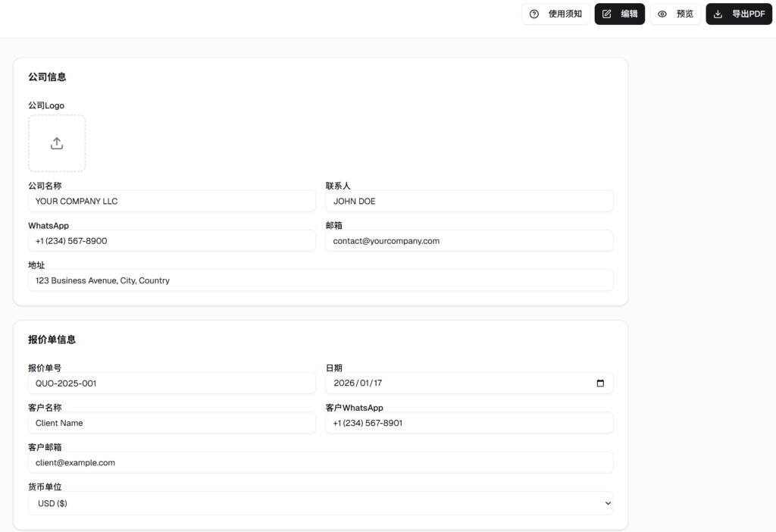776x532 pixels.
Task: Focus the company email contact@yourcompany.com field
Action: point(469,241)
